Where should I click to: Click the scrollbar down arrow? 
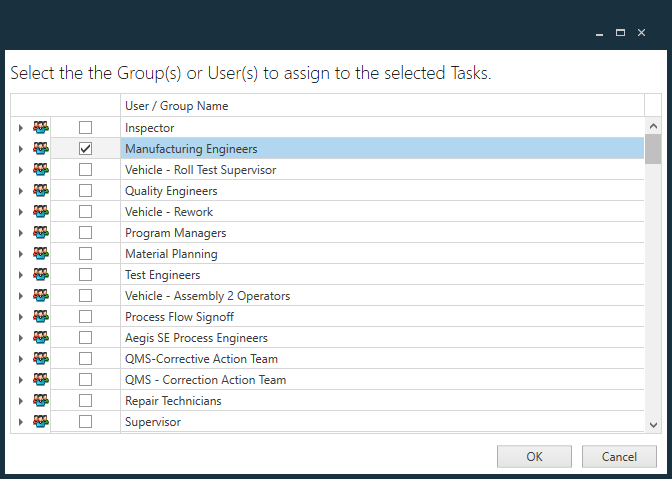point(653,424)
